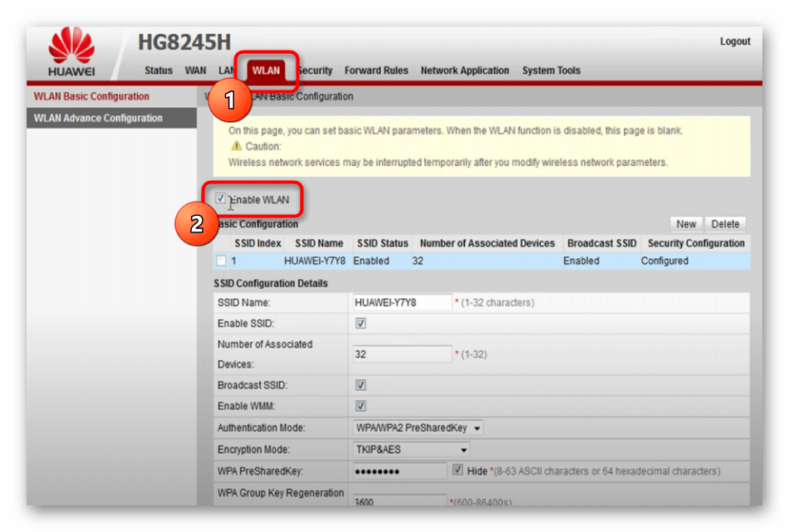Click the Security Configuration column header

696,243
